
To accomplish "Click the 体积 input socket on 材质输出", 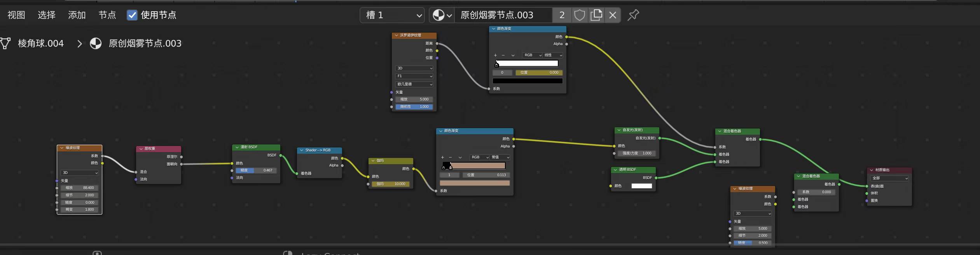I will pos(867,193).
